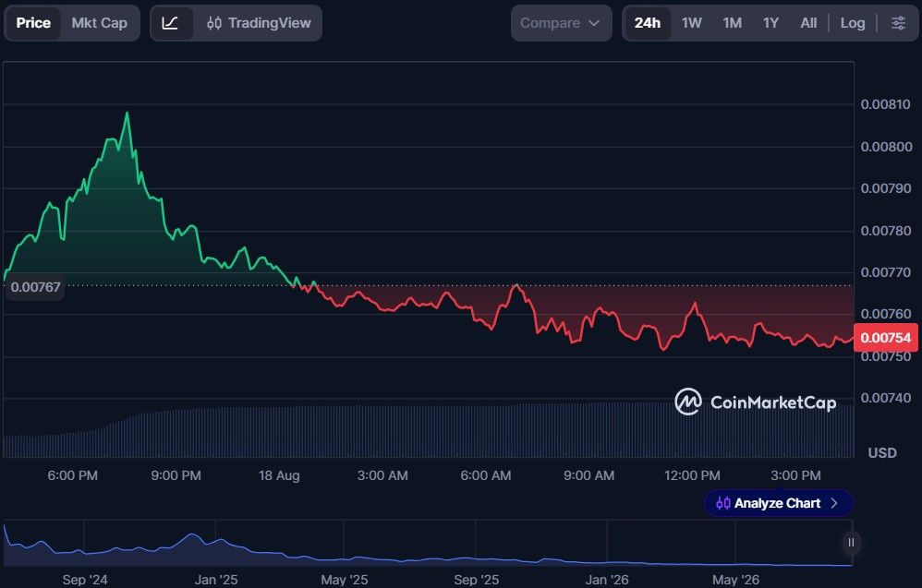Switch to the Price view
The height and width of the screenshot is (588, 922).
click(x=33, y=23)
